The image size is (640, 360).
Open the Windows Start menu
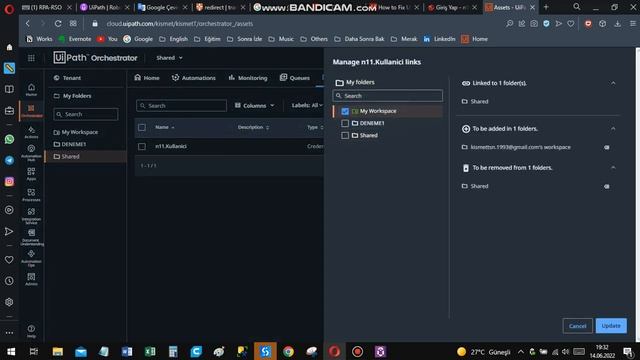click(x=11, y=351)
